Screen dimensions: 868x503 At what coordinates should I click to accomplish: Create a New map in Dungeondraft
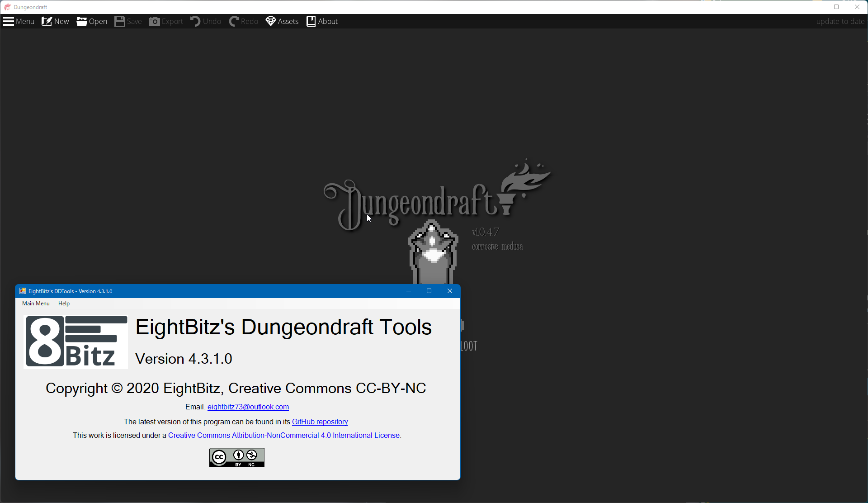tap(55, 21)
